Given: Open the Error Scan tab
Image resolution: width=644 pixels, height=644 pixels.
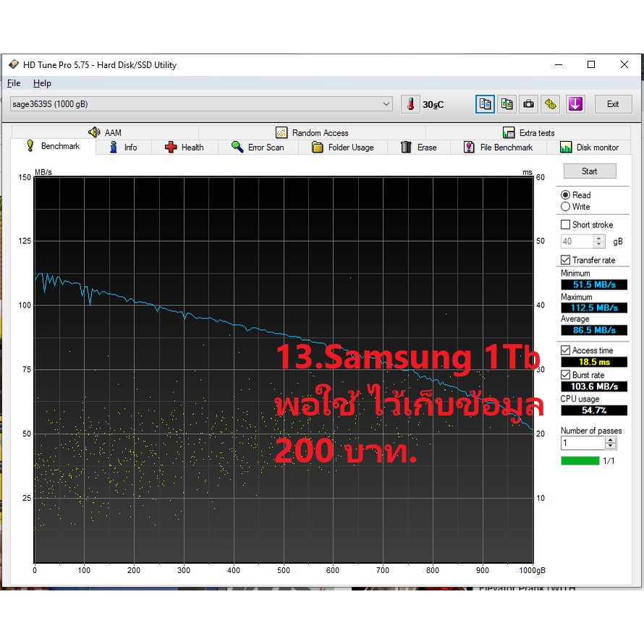Looking at the screenshot, I should pos(258,148).
